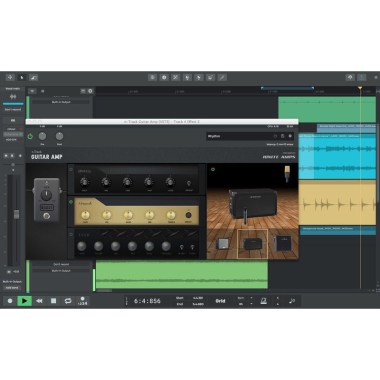Click the yellow playhead marker on timeline
380x380 pixels.
pyautogui.click(x=360, y=88)
